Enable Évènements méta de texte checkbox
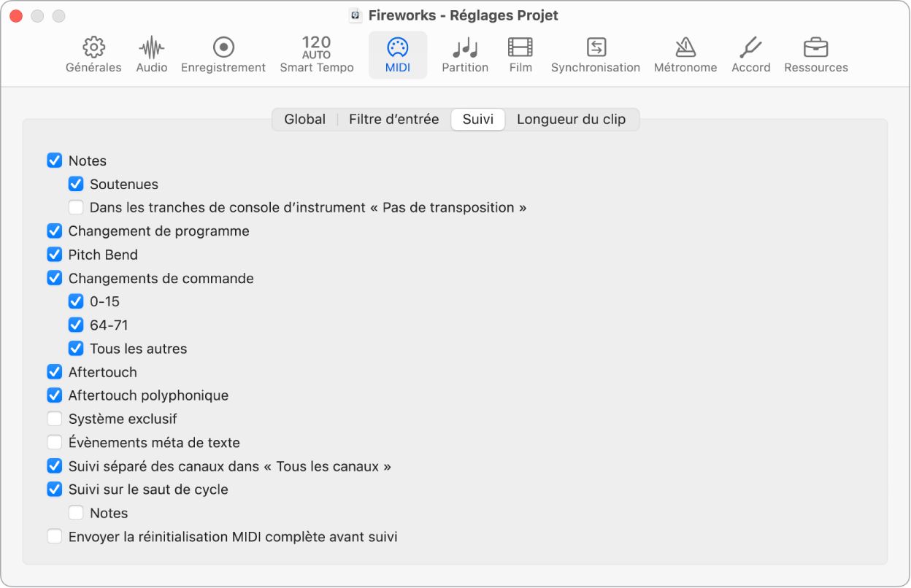This screenshot has width=911, height=588. (x=55, y=442)
